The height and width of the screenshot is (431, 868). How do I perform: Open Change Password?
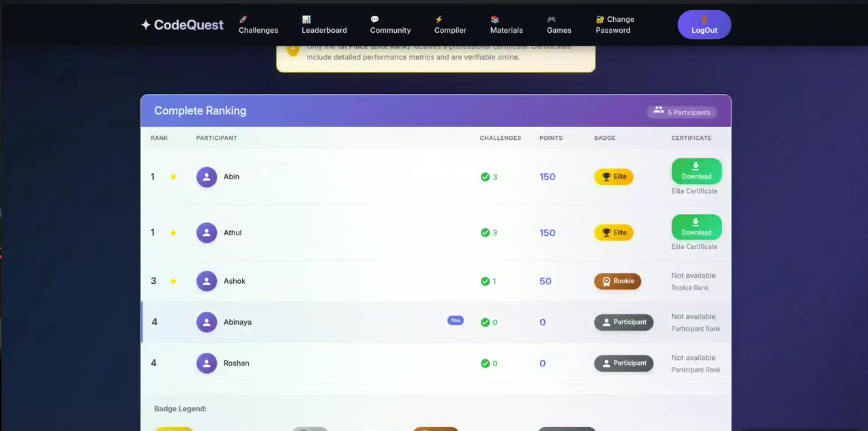tap(615, 25)
